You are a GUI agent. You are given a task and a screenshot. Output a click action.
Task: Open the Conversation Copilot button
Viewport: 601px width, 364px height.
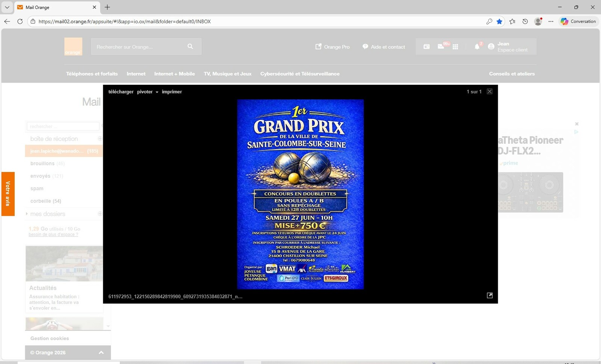point(578,21)
